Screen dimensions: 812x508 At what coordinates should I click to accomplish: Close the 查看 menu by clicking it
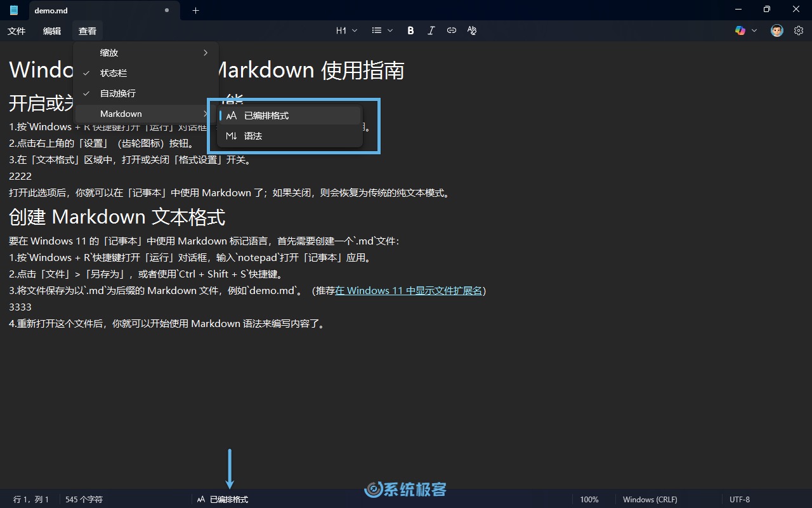tap(88, 30)
